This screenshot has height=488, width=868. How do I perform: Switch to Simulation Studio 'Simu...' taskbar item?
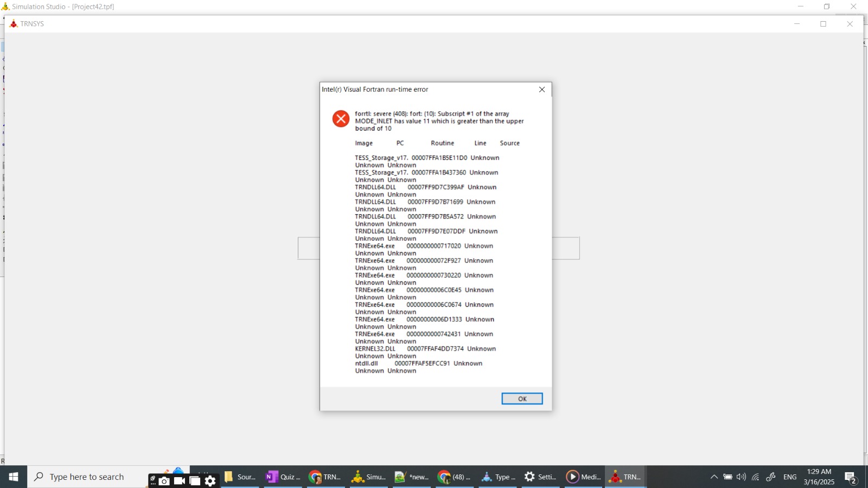369,477
